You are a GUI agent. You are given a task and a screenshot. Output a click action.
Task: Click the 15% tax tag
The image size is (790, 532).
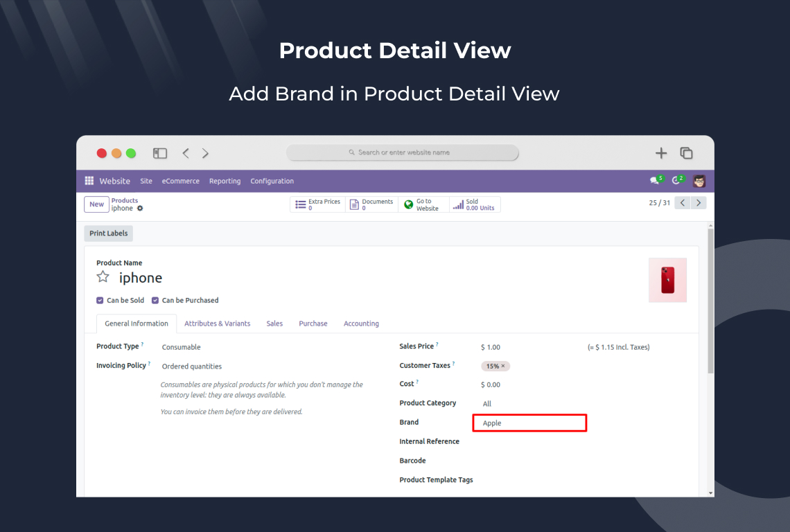[x=495, y=366]
